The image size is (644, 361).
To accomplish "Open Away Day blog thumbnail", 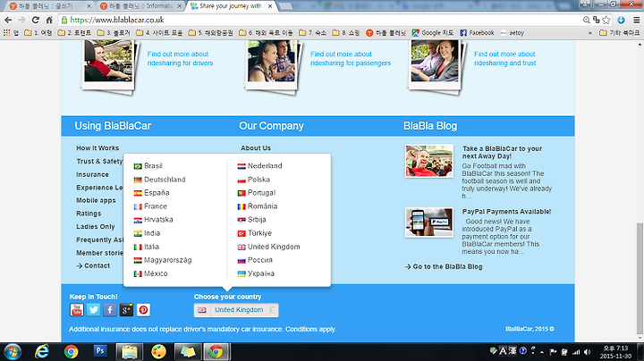I will (x=429, y=161).
